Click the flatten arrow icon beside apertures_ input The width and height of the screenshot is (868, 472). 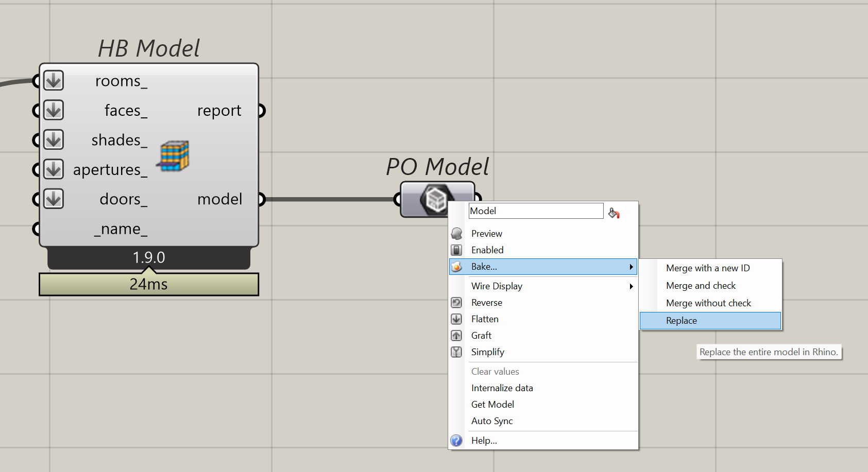54,169
